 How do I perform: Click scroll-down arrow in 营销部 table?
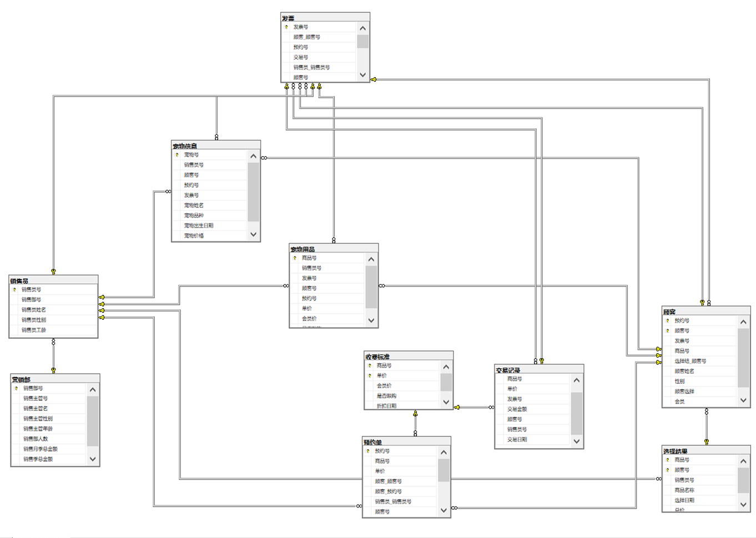tap(93, 459)
